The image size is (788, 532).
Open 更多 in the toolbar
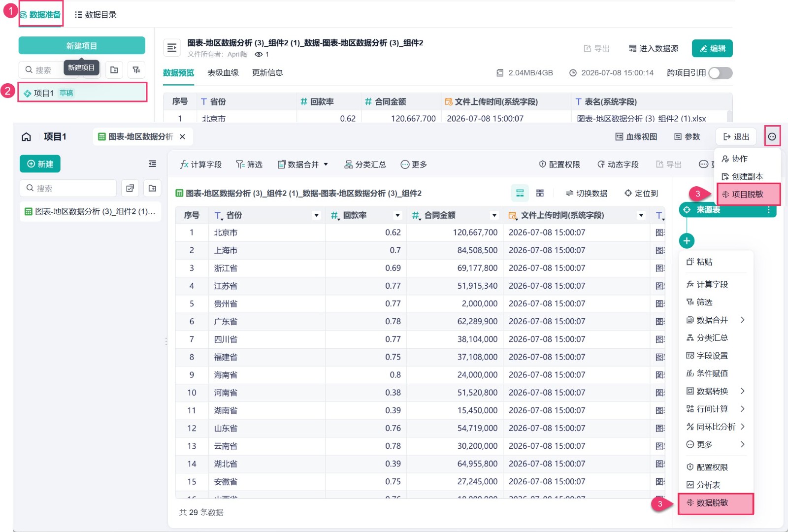pos(414,165)
